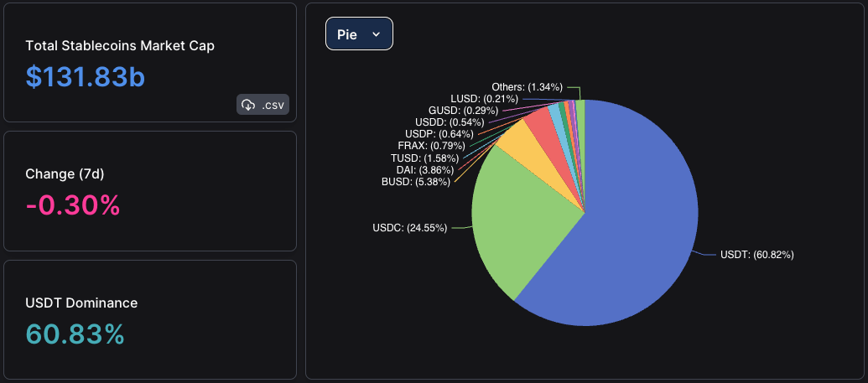Click the USDT Dominance heading

click(81, 303)
